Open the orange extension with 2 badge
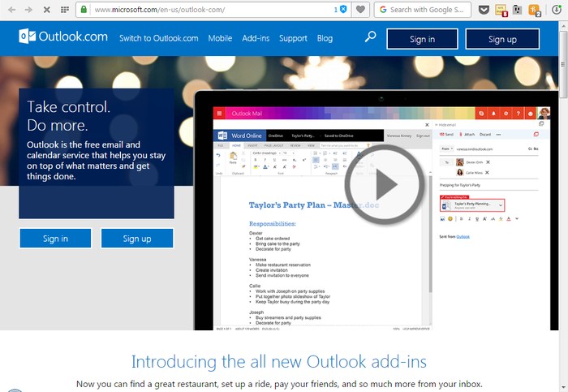The image size is (568, 392). 535,10
